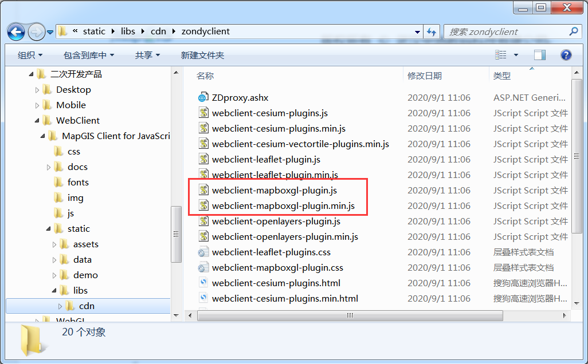Click the navigation pane scrollbar thumb
Viewport: 588px width, 364px height.
(x=176, y=234)
